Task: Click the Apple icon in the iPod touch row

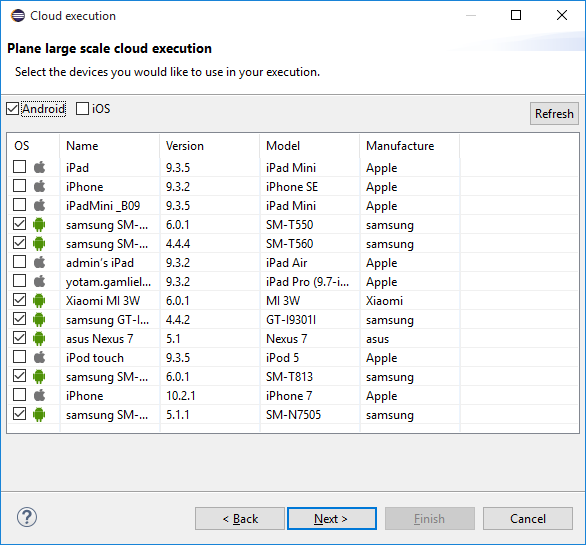Action: click(x=39, y=357)
